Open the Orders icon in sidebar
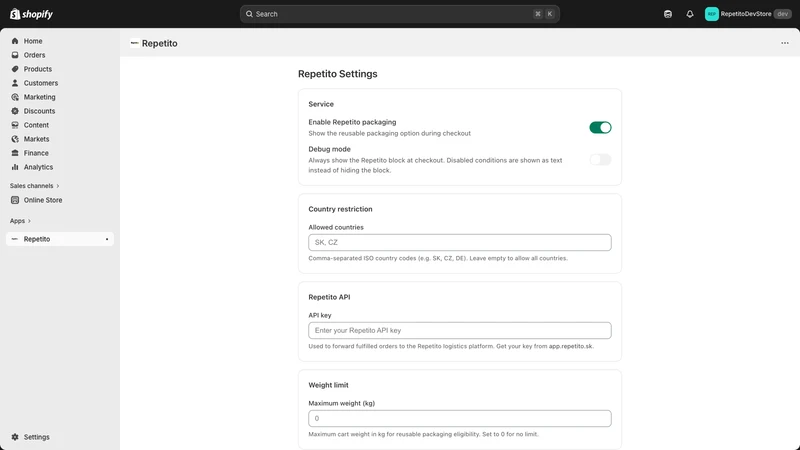 point(15,55)
